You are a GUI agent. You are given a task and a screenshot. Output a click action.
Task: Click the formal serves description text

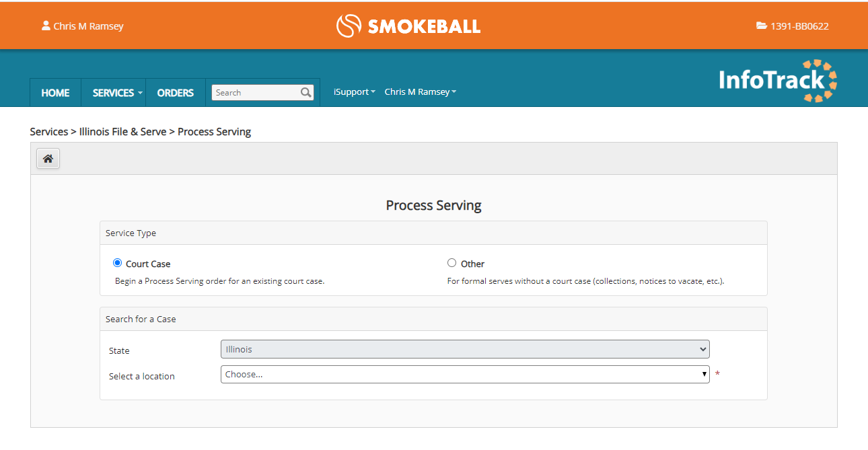(586, 281)
